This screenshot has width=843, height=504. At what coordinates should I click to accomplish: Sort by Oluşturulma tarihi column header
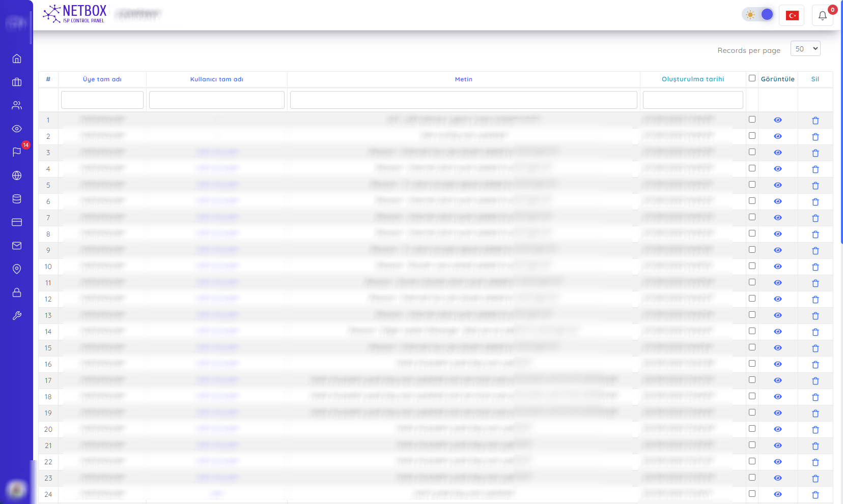(x=692, y=79)
